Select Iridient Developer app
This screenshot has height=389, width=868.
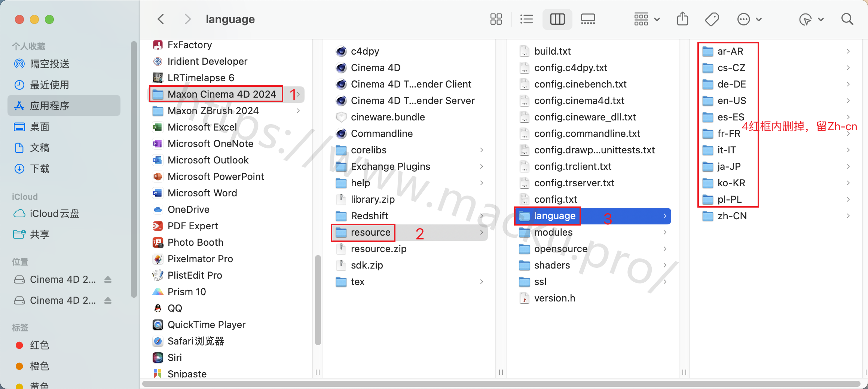tap(227, 61)
